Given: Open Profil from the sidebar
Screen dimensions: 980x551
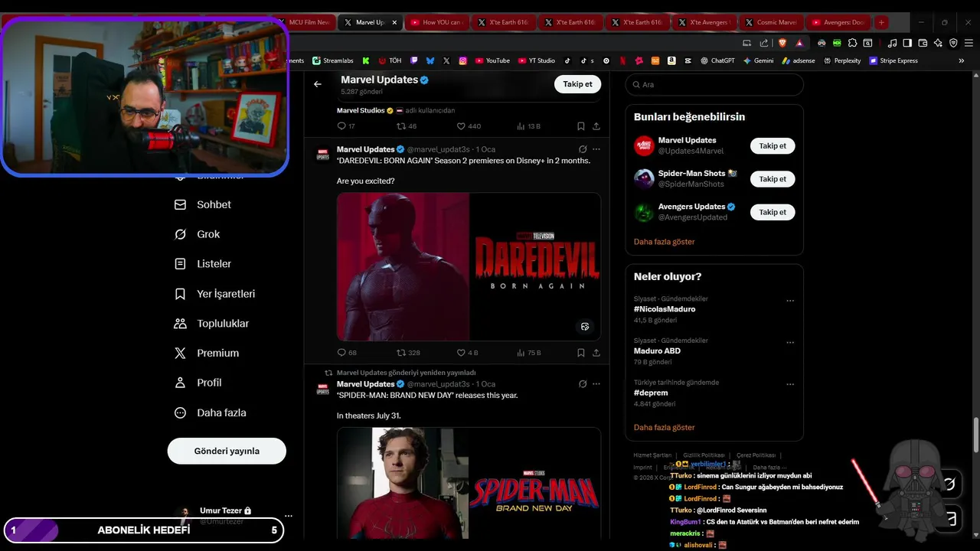Looking at the screenshot, I should coord(198,383).
